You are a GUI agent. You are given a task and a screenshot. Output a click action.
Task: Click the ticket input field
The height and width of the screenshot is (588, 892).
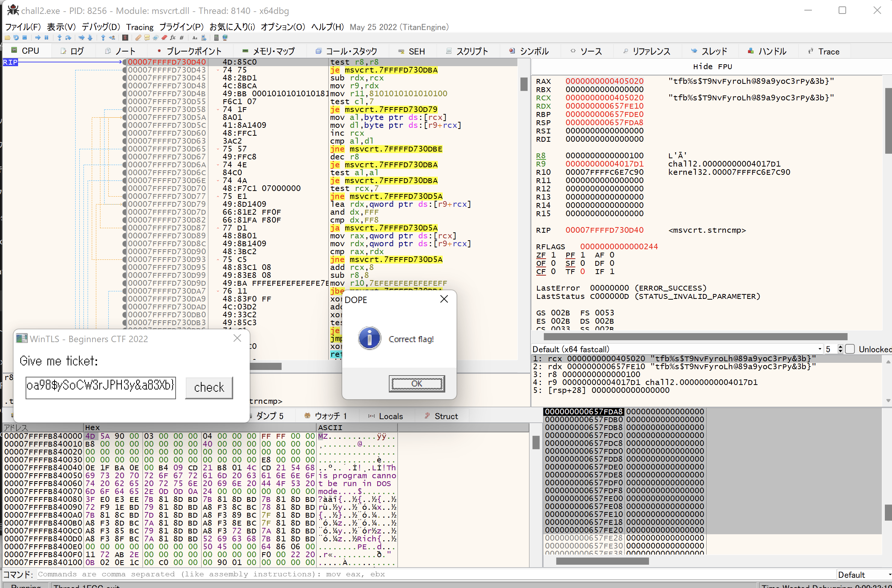[x=100, y=387]
